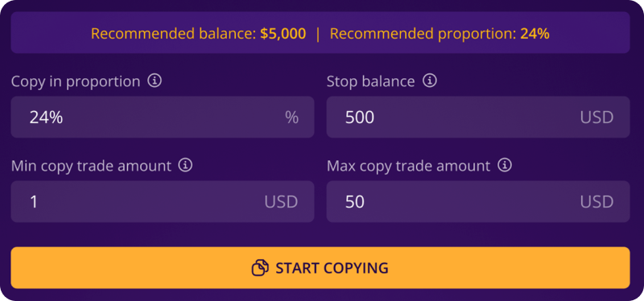Select the Stop balance input with 500

pyautogui.click(x=478, y=117)
